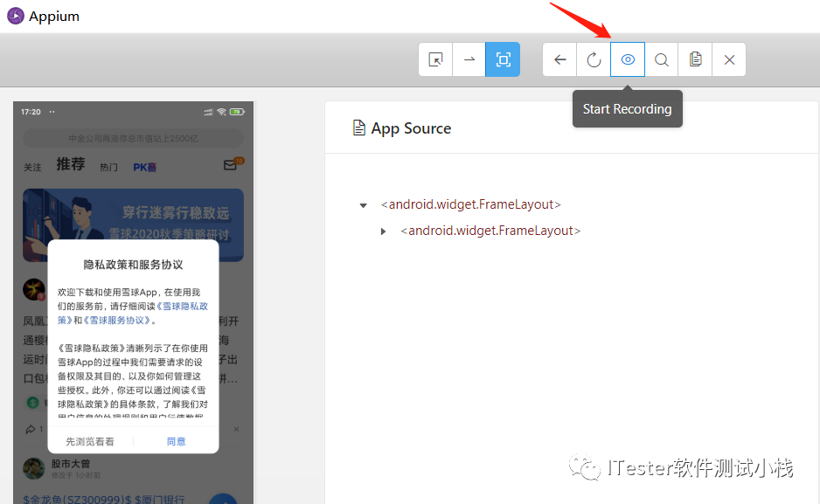This screenshot has height=504, width=820.
Task: Refresh the source and screenshot
Action: pos(594,59)
